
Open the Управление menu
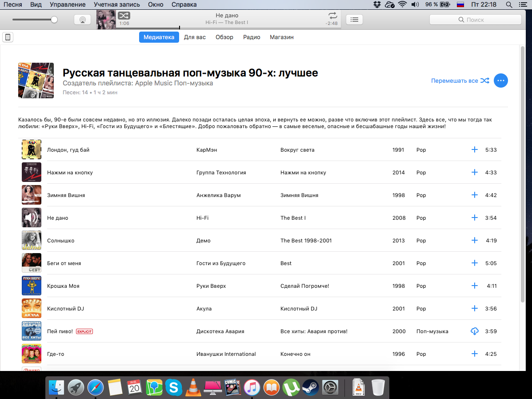pos(68,4)
